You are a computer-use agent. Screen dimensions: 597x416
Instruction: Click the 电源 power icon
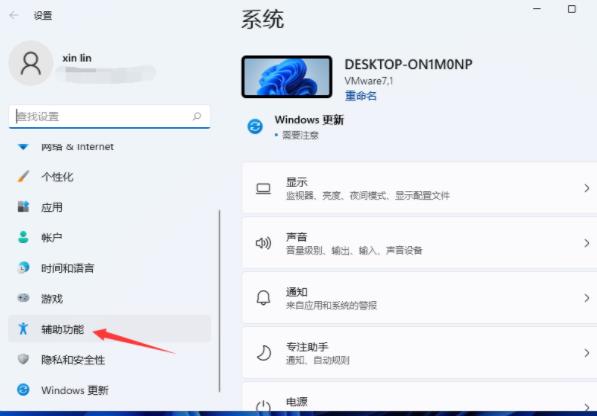[x=263, y=406]
